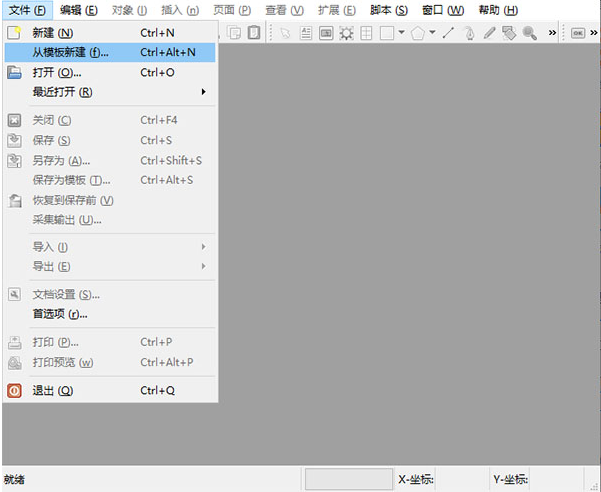Click the Close document icon in menu
601x492 pixels.
pos(14,120)
